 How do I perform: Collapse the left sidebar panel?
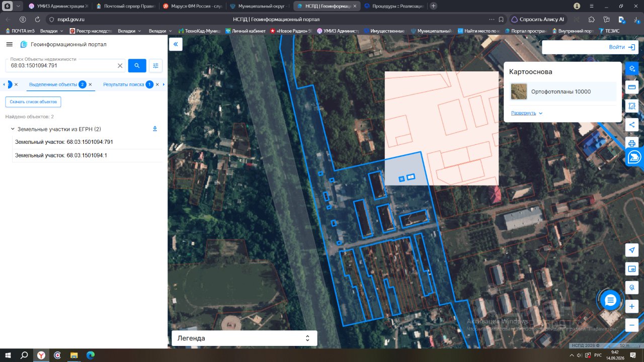coord(176,44)
